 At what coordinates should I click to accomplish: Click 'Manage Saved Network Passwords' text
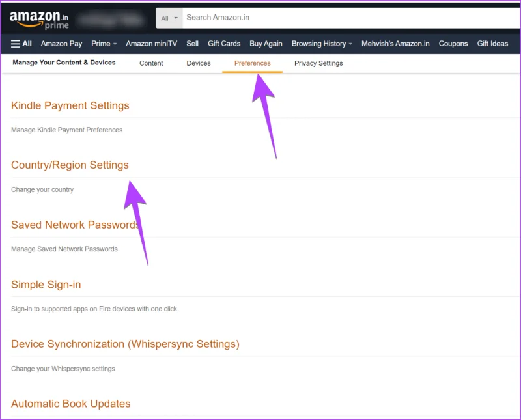pos(64,249)
